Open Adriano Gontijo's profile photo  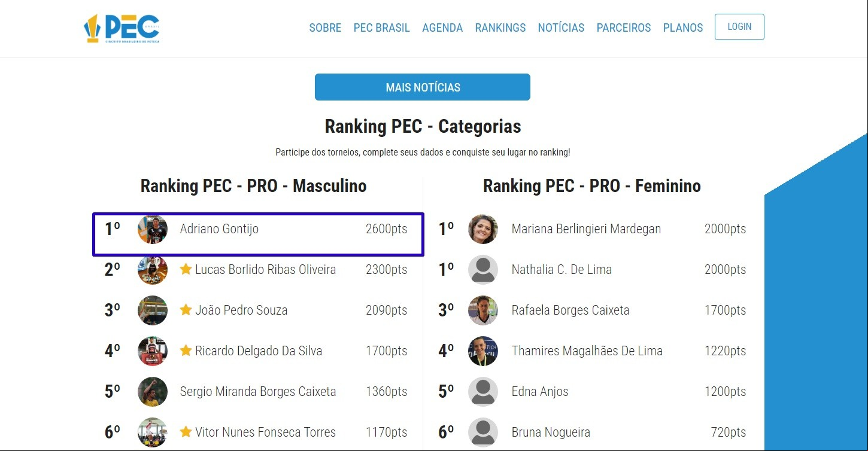click(x=153, y=229)
